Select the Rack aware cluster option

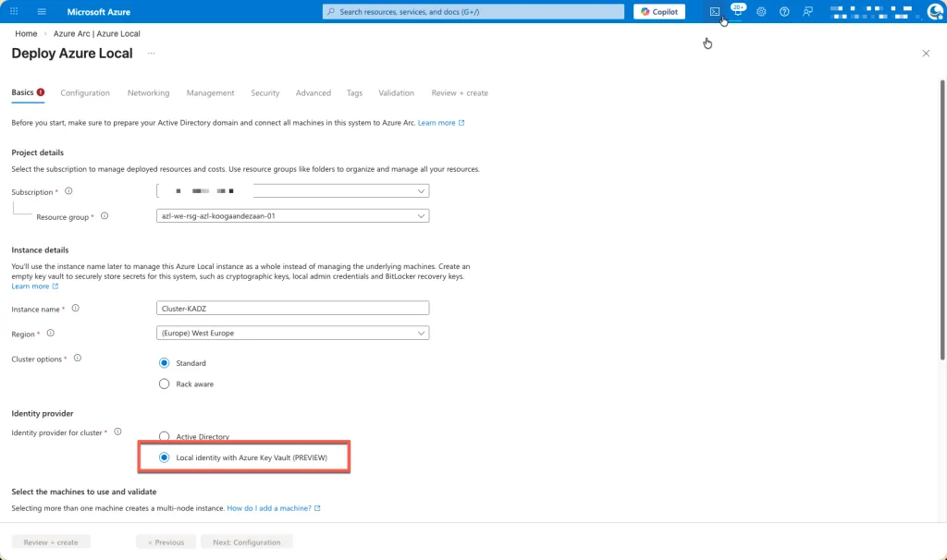(165, 383)
